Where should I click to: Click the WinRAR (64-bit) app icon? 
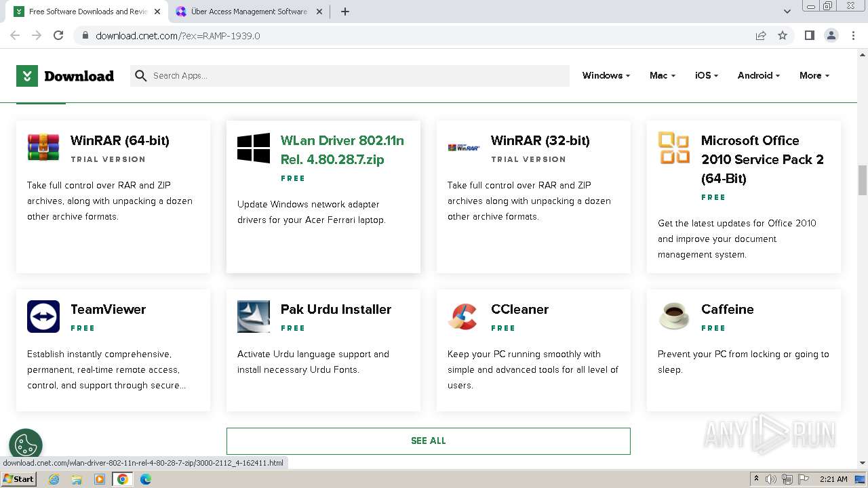click(x=43, y=147)
